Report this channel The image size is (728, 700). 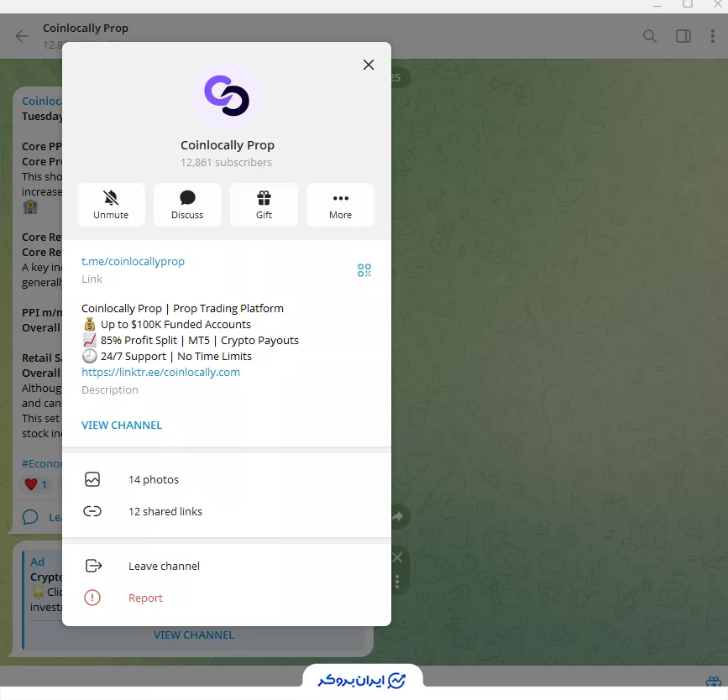[227, 598]
